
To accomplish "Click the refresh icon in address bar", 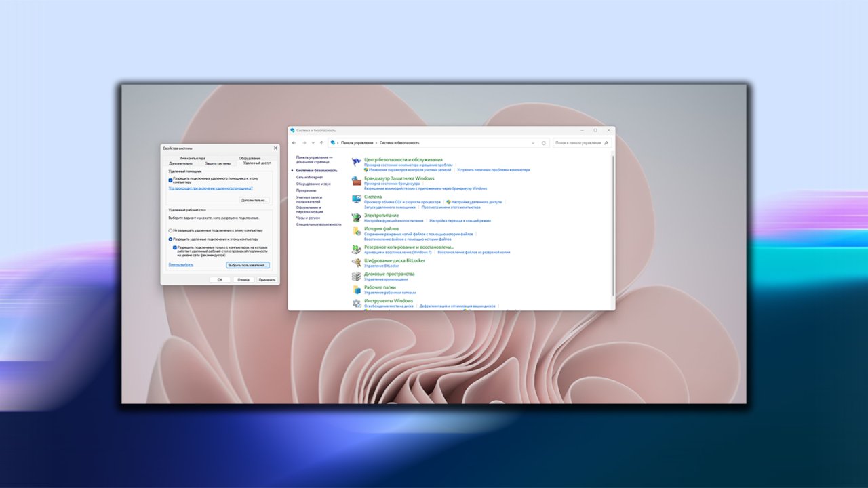I will (543, 143).
